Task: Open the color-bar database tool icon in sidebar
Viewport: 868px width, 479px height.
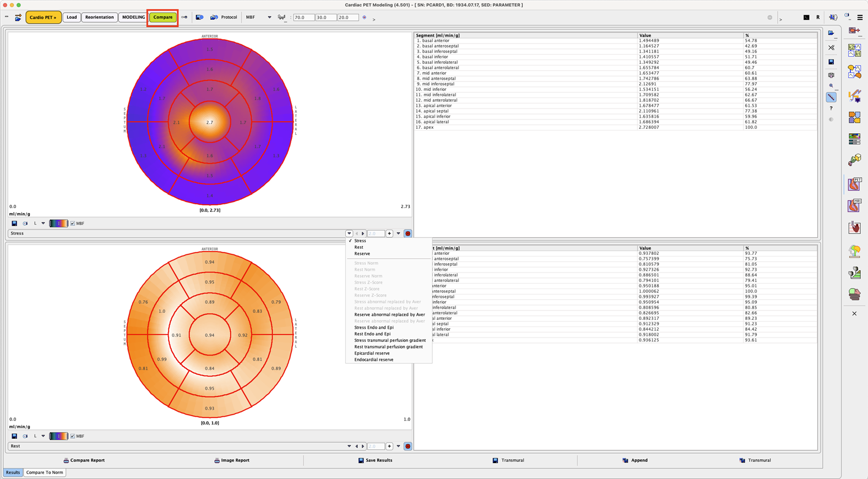Action: click(x=854, y=139)
